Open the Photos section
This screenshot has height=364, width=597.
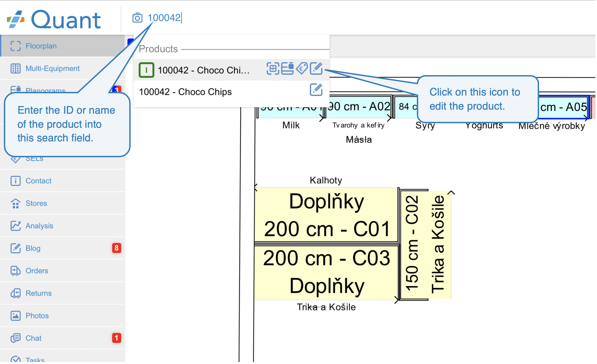coord(62,316)
